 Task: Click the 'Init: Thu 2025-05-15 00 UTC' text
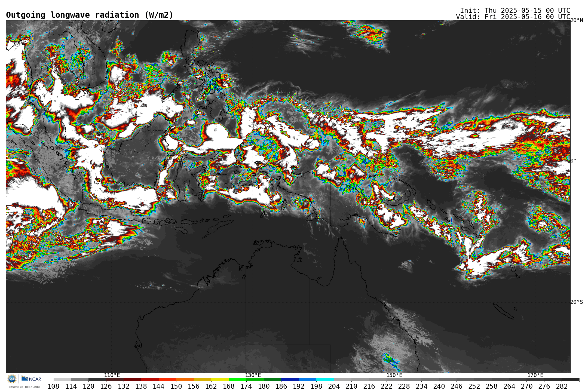pyautogui.click(x=515, y=11)
